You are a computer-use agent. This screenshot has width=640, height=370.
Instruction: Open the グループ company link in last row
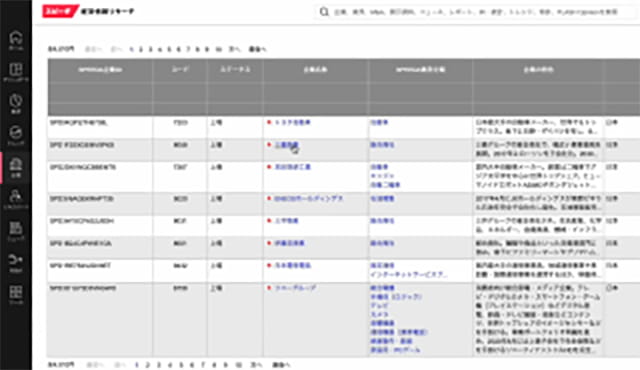pyautogui.click(x=295, y=288)
